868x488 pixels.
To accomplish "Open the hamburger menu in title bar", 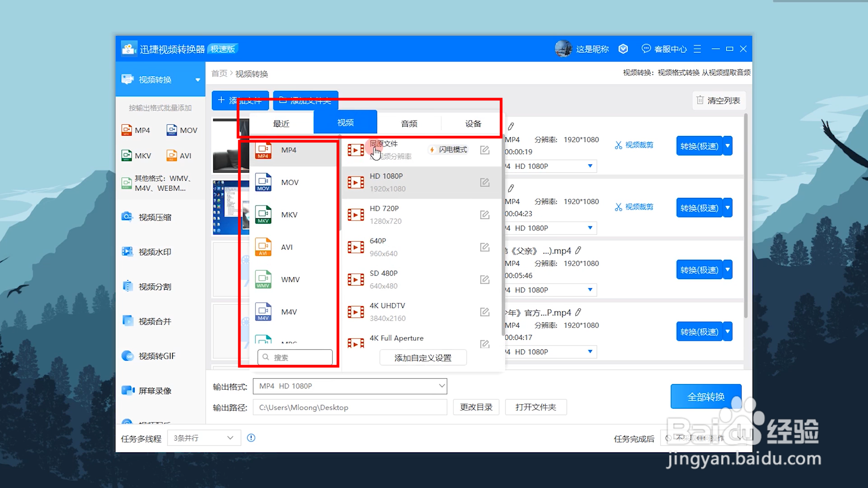I will coord(697,49).
